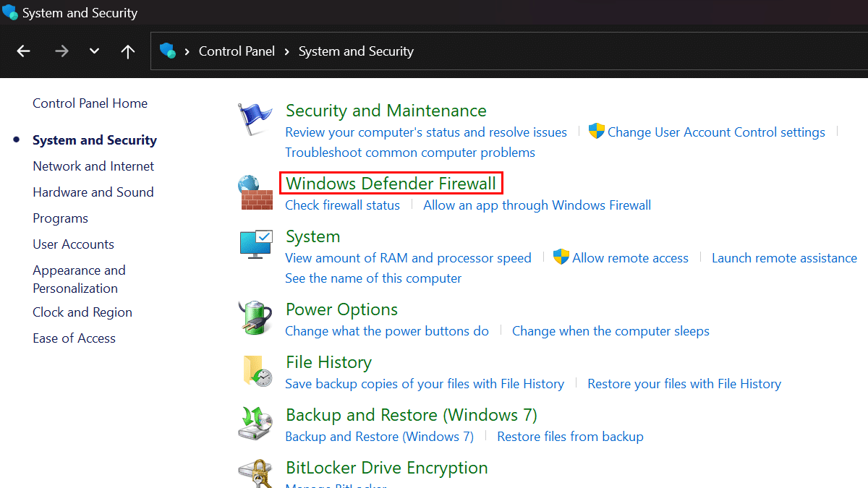Image resolution: width=868 pixels, height=488 pixels.
Task: Click the Up one level arrow
Action: 128,51
